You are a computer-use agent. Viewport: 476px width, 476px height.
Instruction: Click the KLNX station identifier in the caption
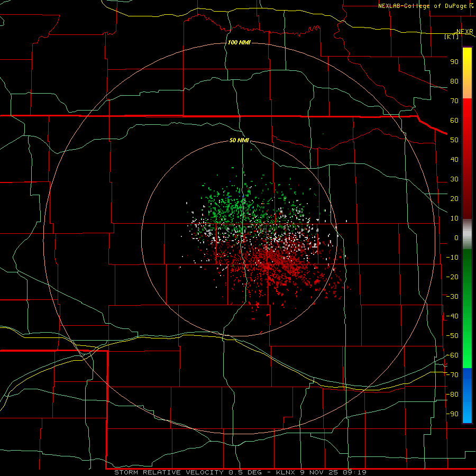286,472
